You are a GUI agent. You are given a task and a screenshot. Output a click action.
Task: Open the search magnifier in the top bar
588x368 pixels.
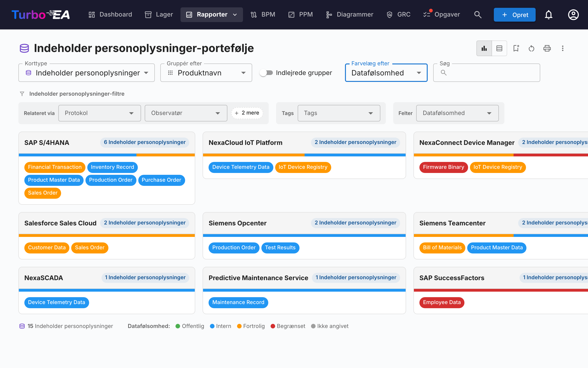coord(478,14)
